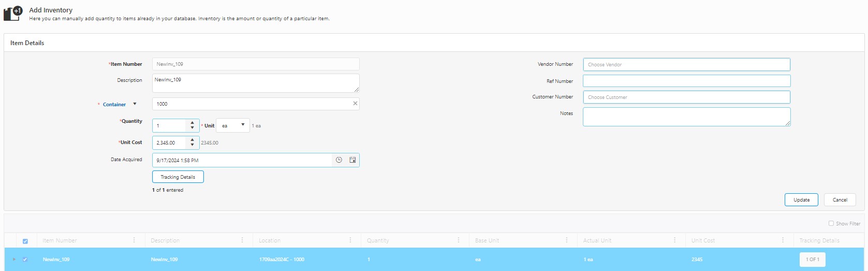Open the Unit Cost column options menu
Screen dimensions: 868x271
pyautogui.click(x=783, y=240)
